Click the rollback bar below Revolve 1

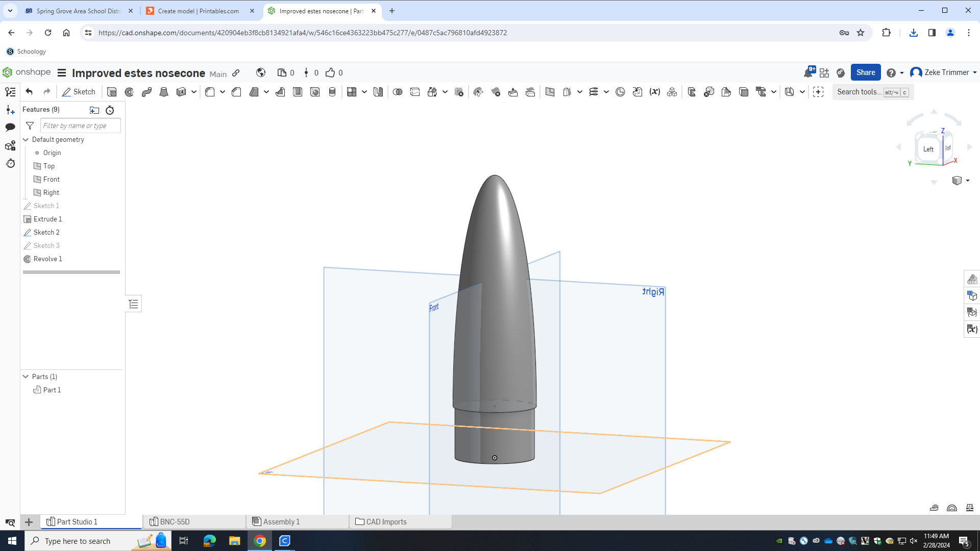(71, 272)
